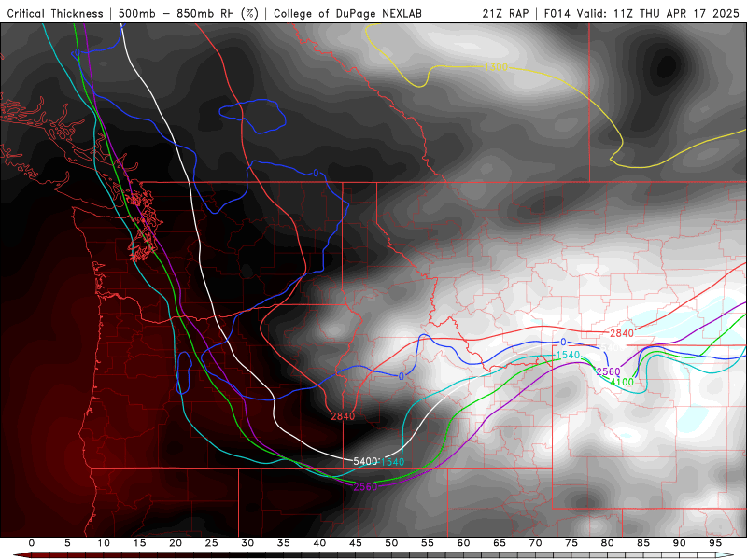Click the "21Z RAP" model run text

505,13
